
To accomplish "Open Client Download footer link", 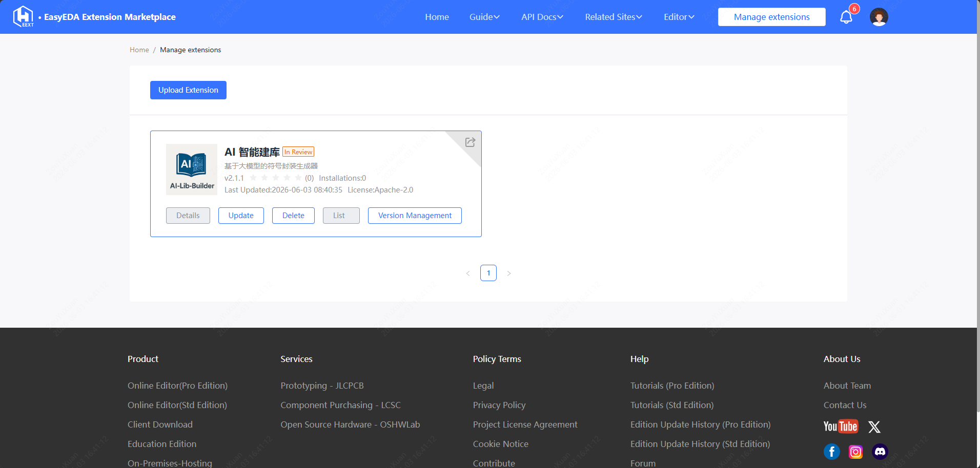I will point(160,424).
